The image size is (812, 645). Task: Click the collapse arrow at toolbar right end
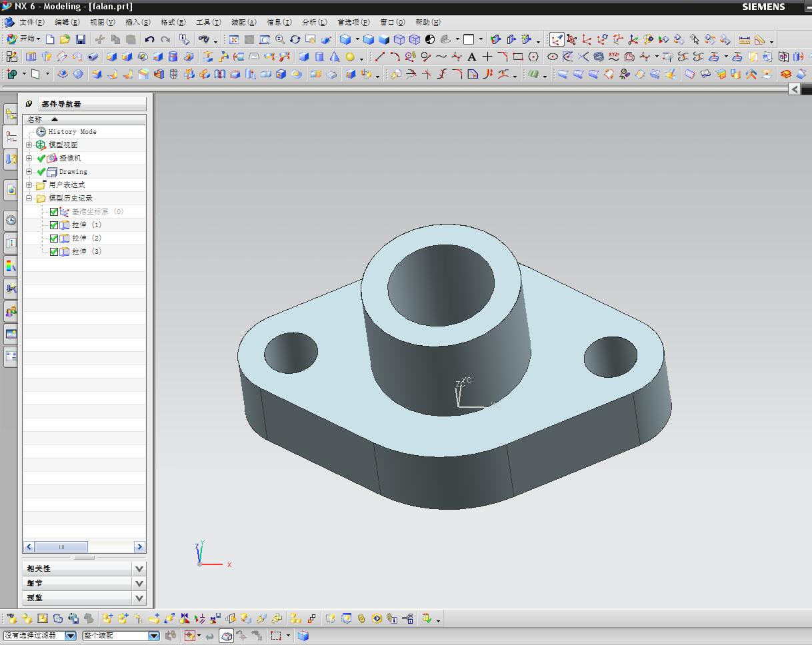(794, 89)
